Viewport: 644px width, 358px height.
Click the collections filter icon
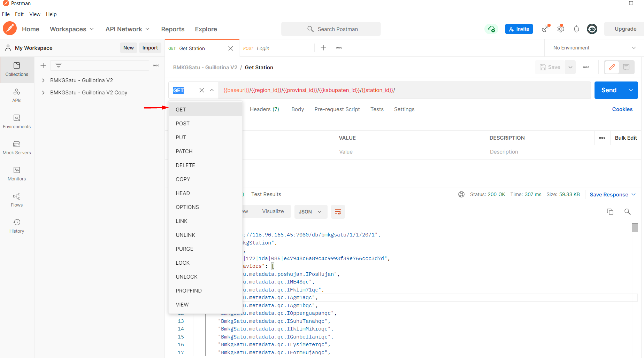click(x=59, y=65)
